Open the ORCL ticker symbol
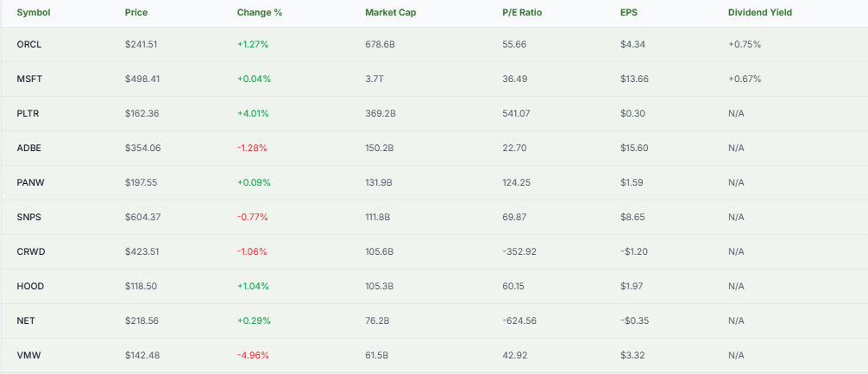Viewport: 868px width, 374px height. pos(30,44)
